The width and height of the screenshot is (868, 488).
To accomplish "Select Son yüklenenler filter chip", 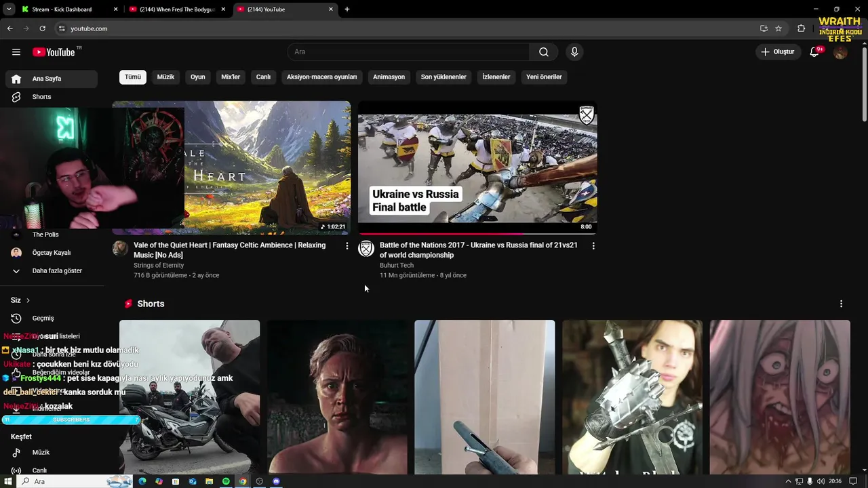I will click(443, 77).
